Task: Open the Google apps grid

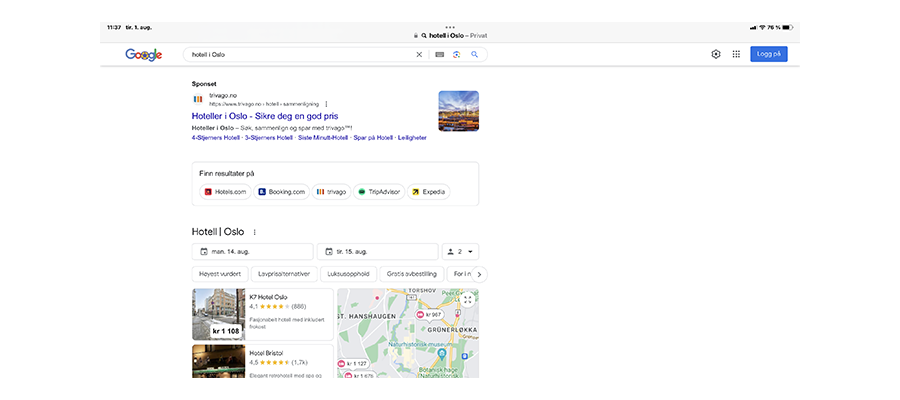Action: point(736,54)
